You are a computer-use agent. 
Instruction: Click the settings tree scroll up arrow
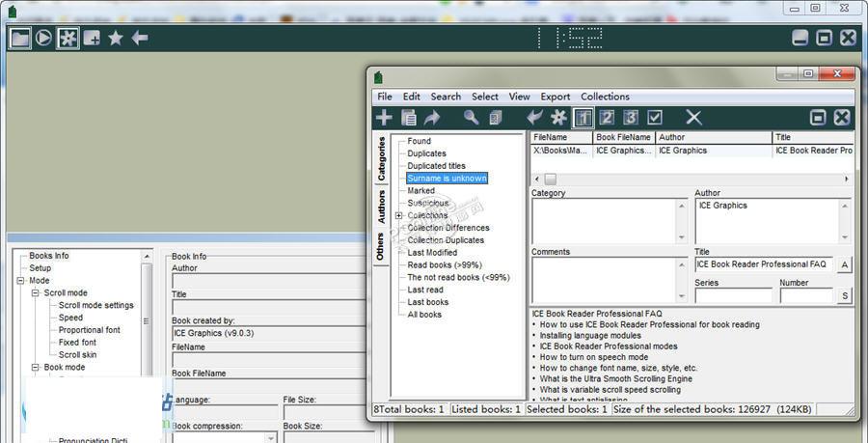[147, 257]
